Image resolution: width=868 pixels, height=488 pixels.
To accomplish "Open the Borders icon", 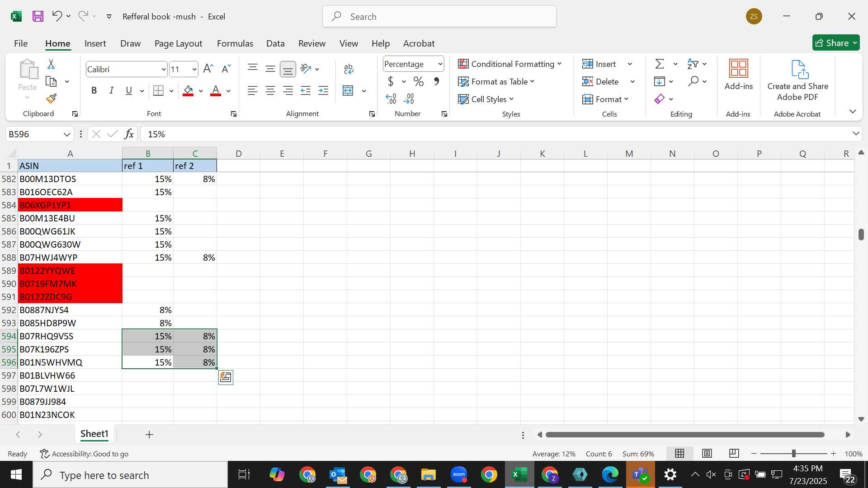I will coord(158,91).
